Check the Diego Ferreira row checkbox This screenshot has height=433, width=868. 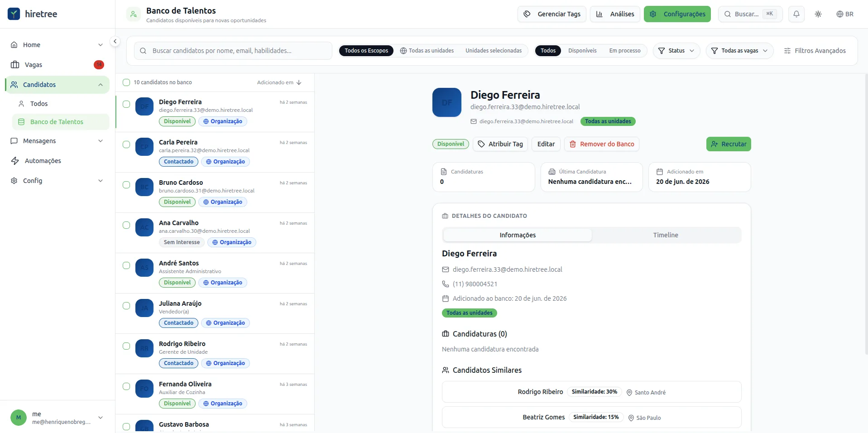pyautogui.click(x=126, y=104)
